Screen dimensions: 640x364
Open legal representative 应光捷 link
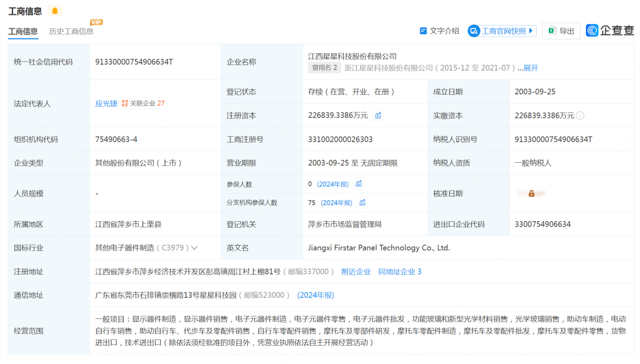(106, 104)
